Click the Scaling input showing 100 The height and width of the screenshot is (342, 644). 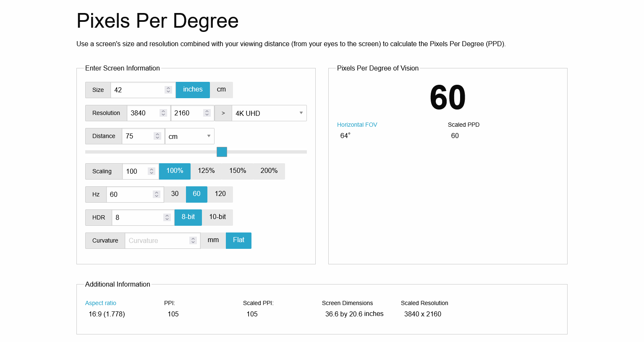pos(141,171)
